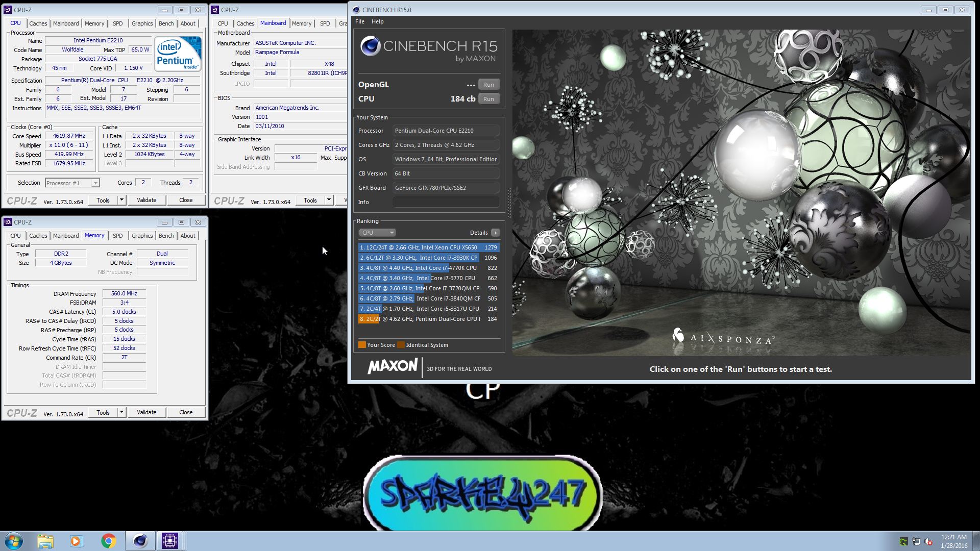Image resolution: width=980 pixels, height=551 pixels.
Task: Select the Xeon X5650 ranking row
Action: 429,247
